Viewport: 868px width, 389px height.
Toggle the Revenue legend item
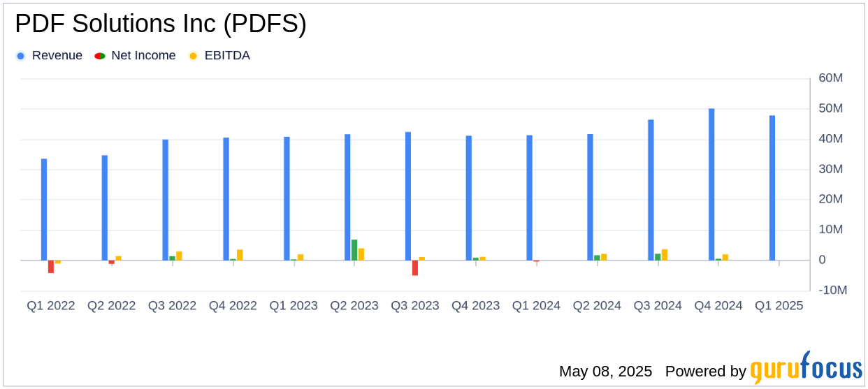[49, 56]
